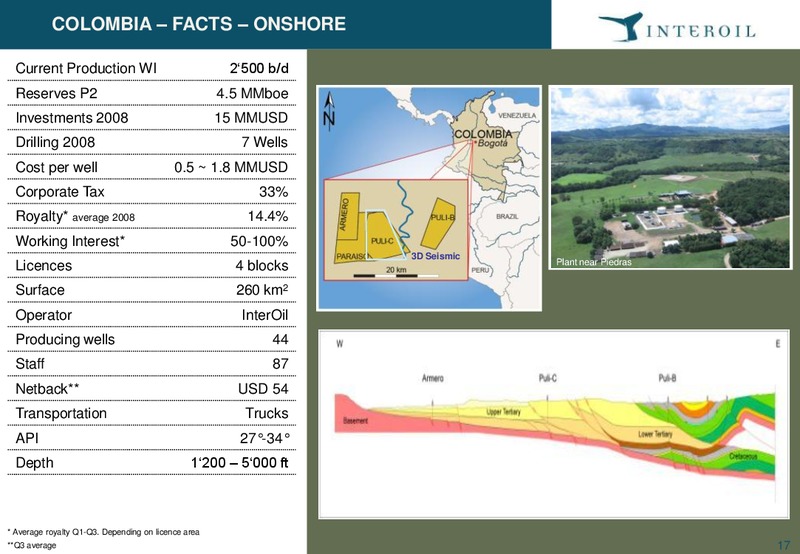Click the 'Cost per well' label
800x554 pixels.
click(x=56, y=167)
